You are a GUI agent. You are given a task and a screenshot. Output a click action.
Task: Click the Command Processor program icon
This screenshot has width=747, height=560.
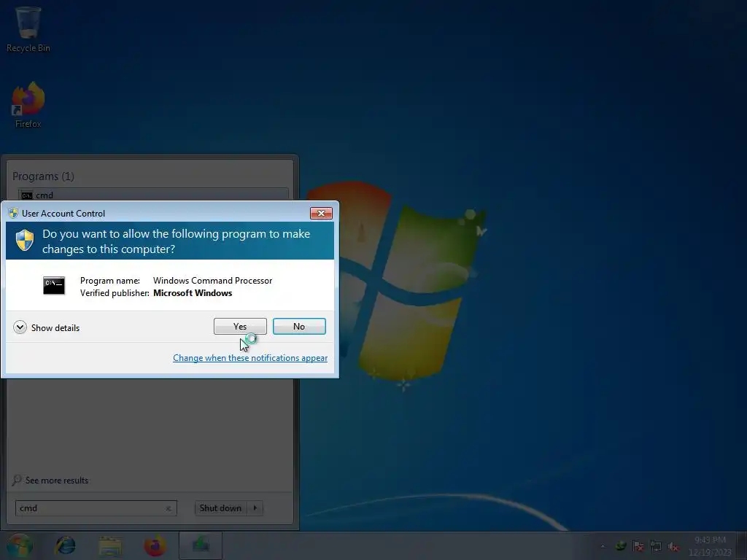click(54, 285)
